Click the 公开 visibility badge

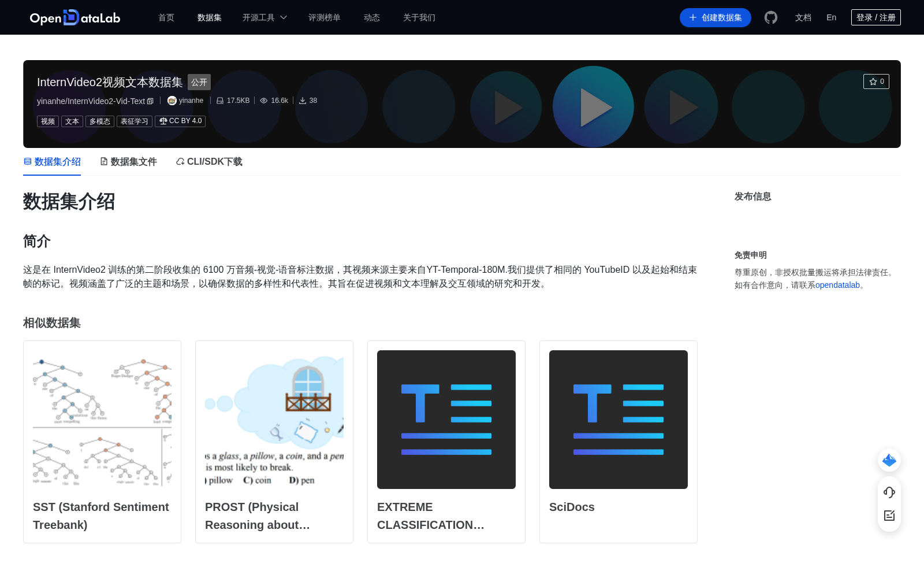[x=199, y=82]
